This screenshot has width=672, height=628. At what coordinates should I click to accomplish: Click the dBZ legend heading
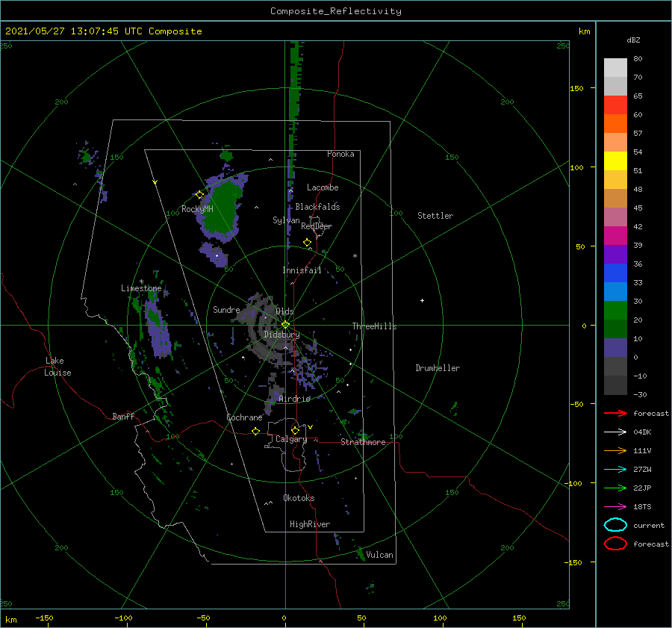click(633, 40)
